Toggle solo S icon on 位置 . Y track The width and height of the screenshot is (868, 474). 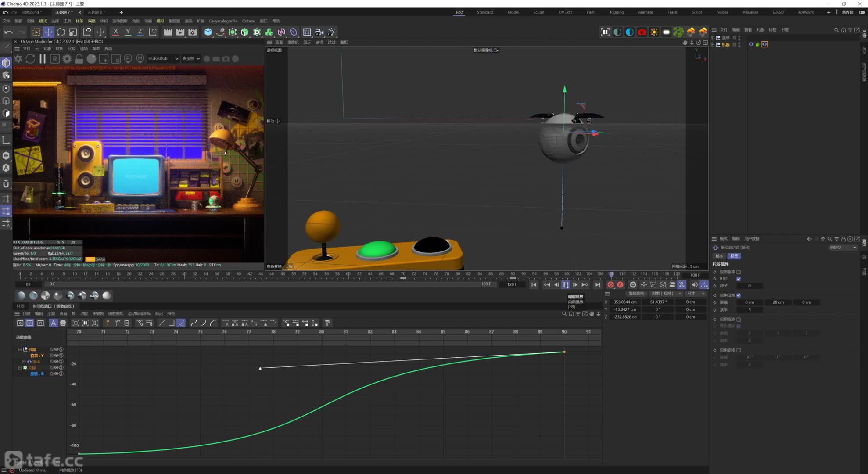pos(61,355)
